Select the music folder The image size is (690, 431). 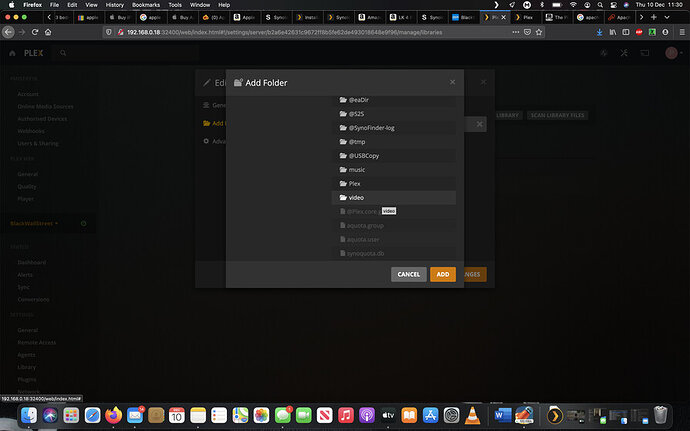point(393,170)
